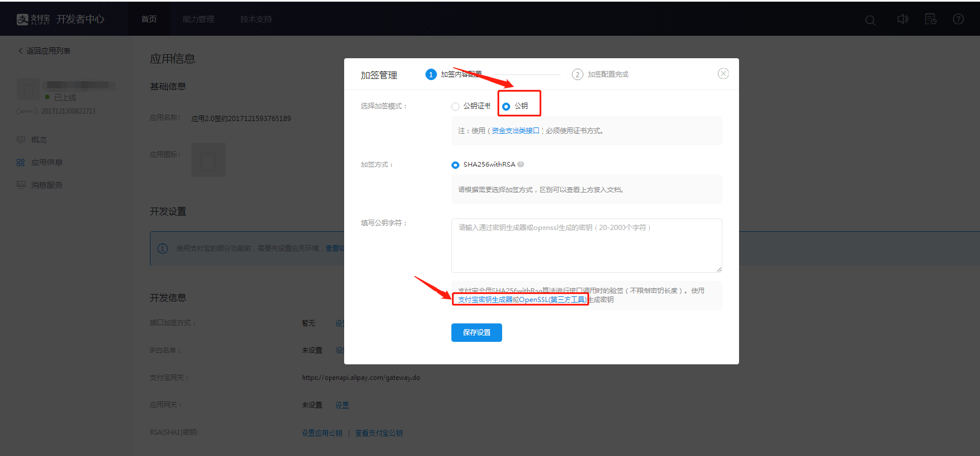The height and width of the screenshot is (456, 980).
Task: Open the 技术支持 menu
Action: pos(256,19)
